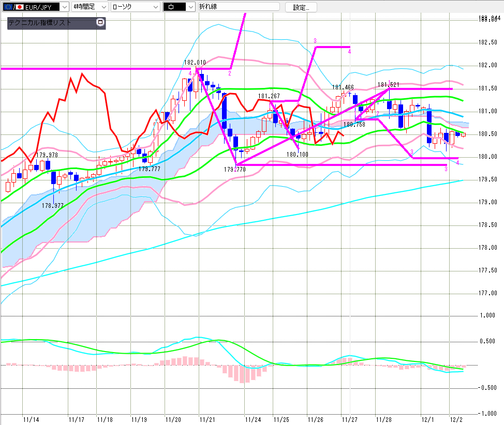The height and width of the screenshot is (425, 504).
Task: Click the 182.010 high price label
Action: point(195,63)
